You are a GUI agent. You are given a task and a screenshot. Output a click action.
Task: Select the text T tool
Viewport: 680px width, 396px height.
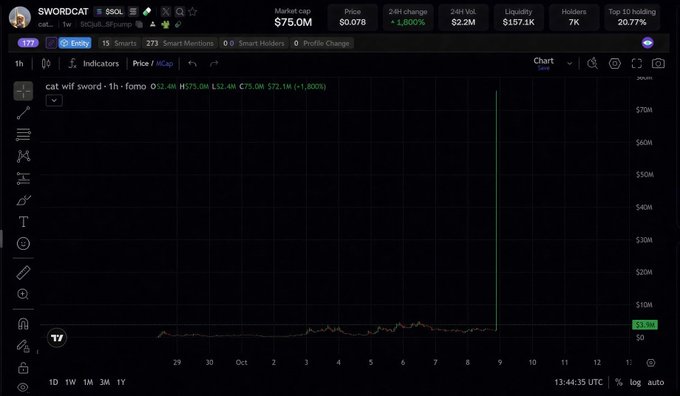point(23,222)
